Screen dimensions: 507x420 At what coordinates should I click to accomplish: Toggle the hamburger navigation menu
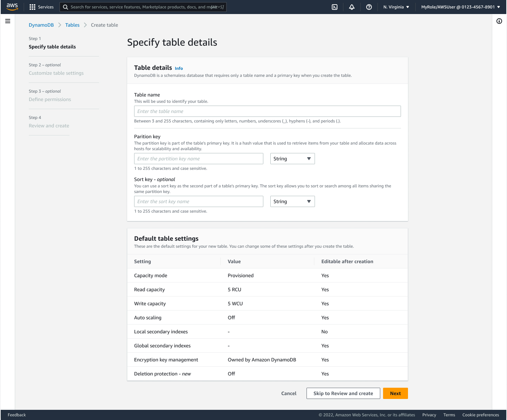coord(8,21)
